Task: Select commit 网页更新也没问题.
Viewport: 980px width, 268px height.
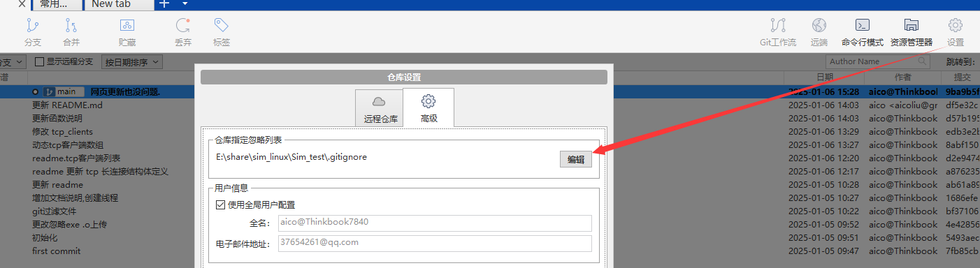Action: tap(126, 91)
